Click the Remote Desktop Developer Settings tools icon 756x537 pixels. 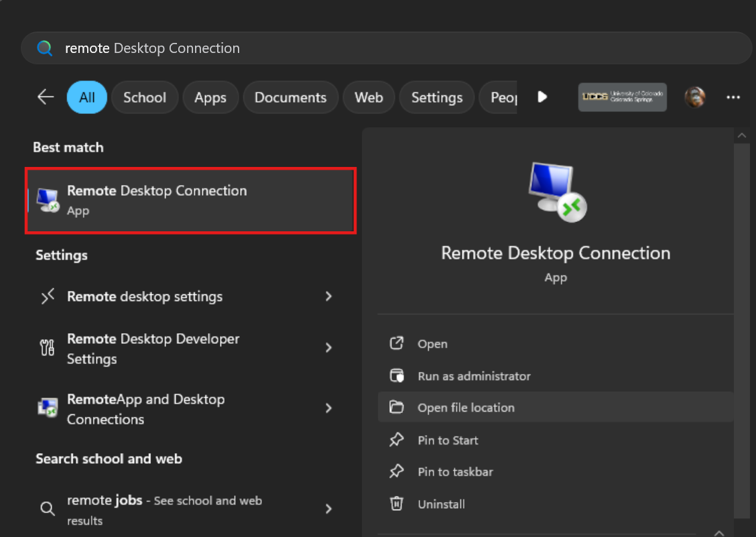pos(47,347)
